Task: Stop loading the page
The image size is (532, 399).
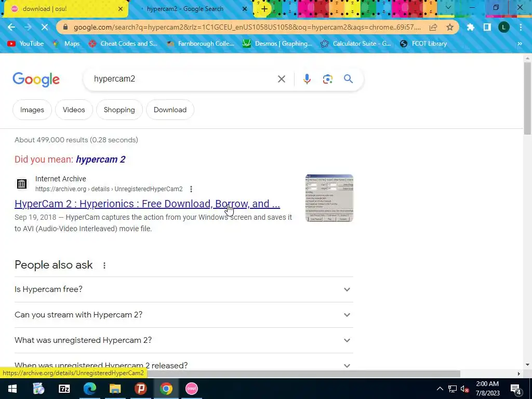Action: click(x=45, y=27)
